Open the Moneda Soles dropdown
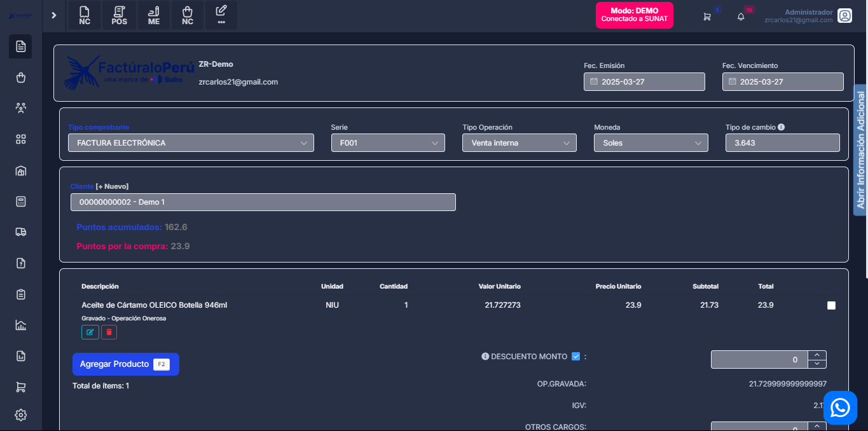The height and width of the screenshot is (431, 868). 651,143
